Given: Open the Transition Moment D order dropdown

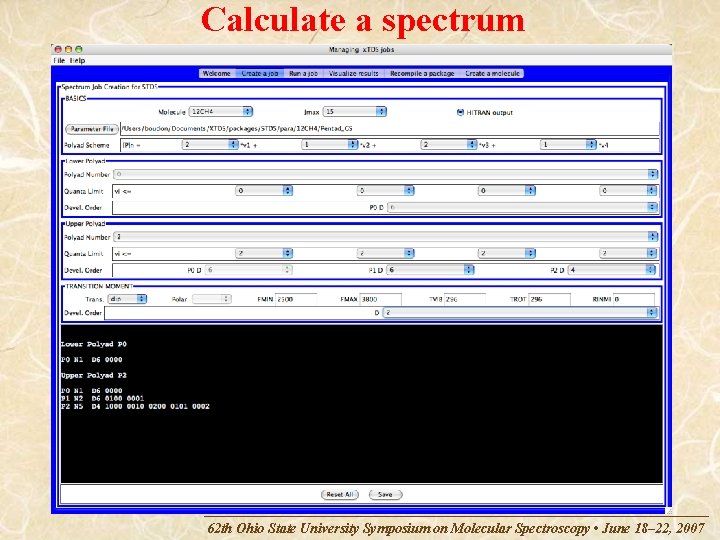Looking at the screenshot, I should click(520, 313).
